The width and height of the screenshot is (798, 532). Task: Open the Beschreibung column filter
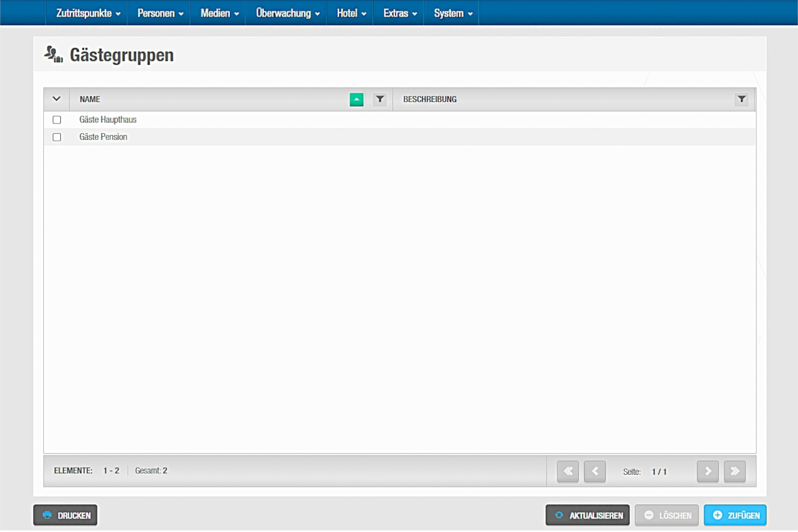pos(741,100)
